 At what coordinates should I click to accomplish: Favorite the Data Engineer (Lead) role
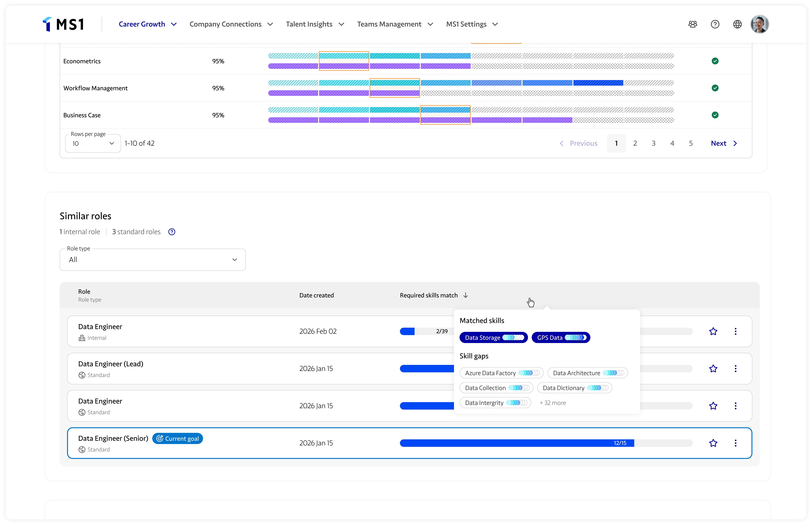[713, 369]
